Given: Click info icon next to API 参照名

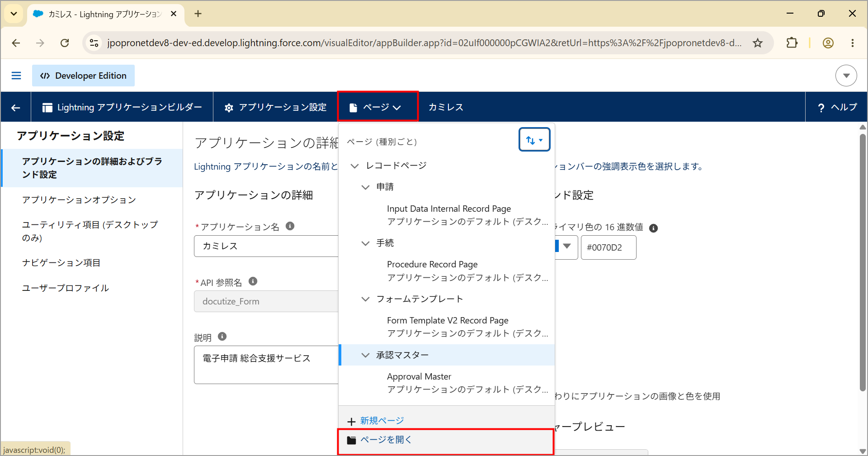Looking at the screenshot, I should 253,281.
